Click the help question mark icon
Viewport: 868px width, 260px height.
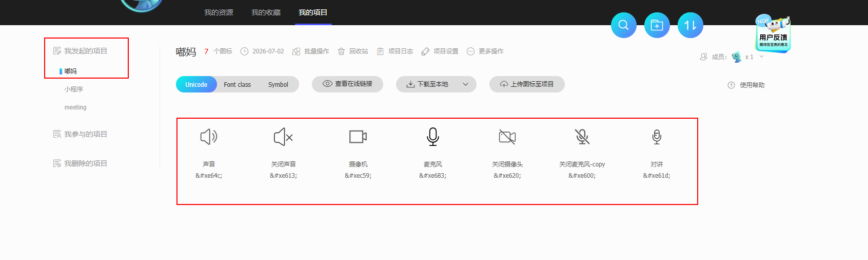tap(731, 85)
